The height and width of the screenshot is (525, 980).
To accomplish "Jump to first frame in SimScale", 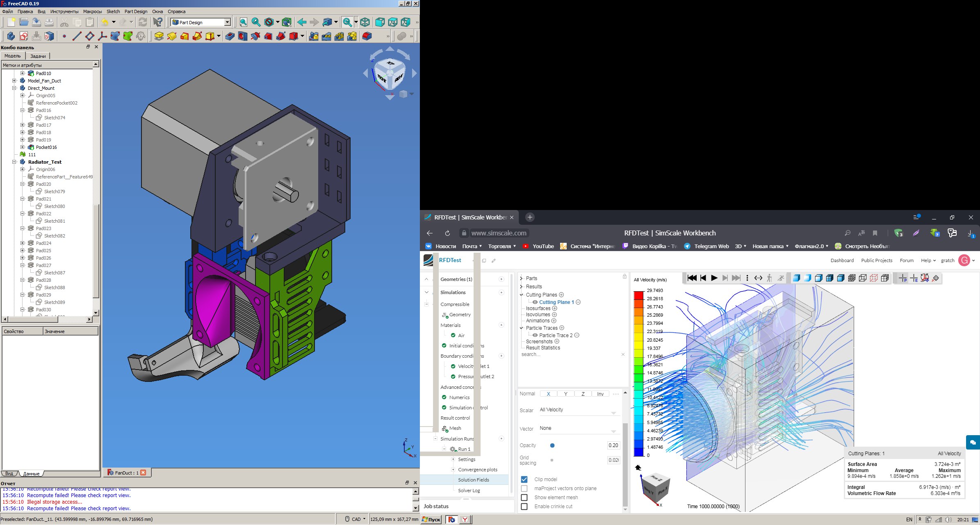I will point(692,278).
